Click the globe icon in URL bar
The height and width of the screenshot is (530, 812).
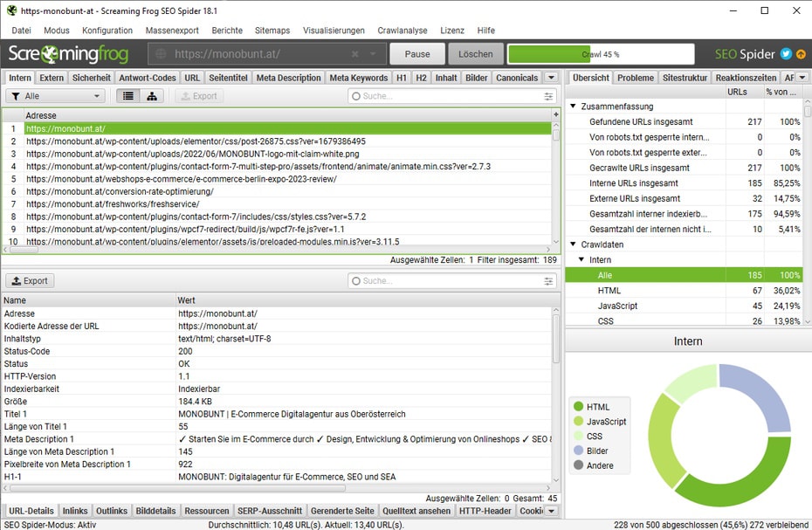[x=161, y=54]
